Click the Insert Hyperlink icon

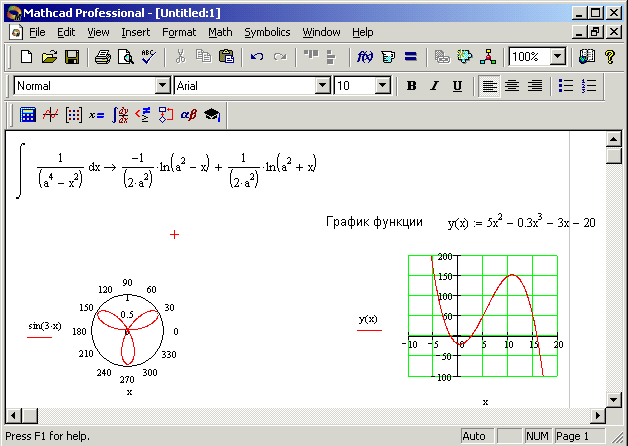click(x=442, y=57)
